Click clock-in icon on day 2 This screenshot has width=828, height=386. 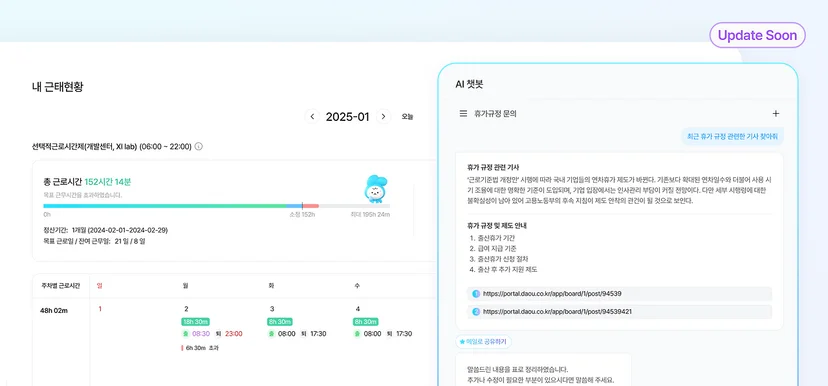point(185,334)
